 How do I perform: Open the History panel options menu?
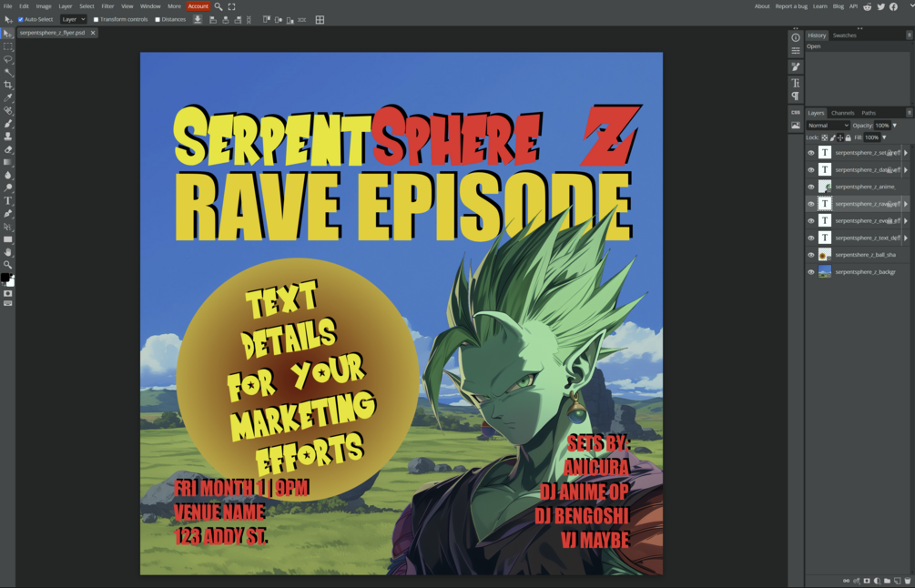click(x=909, y=35)
